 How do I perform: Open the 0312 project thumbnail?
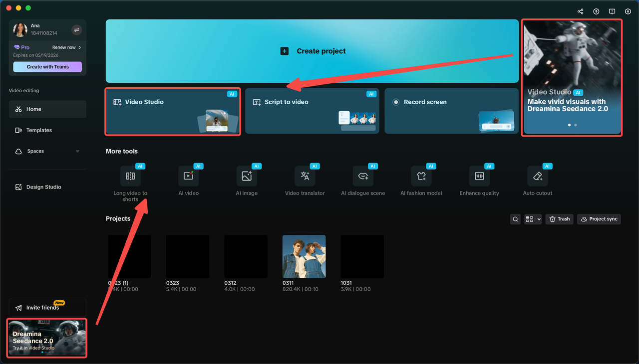point(246,257)
